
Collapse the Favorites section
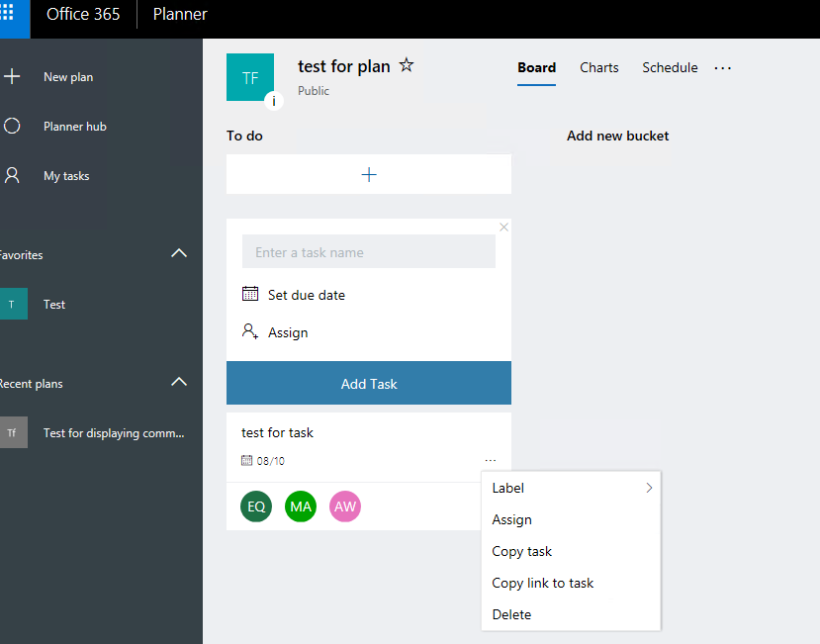pos(179,253)
